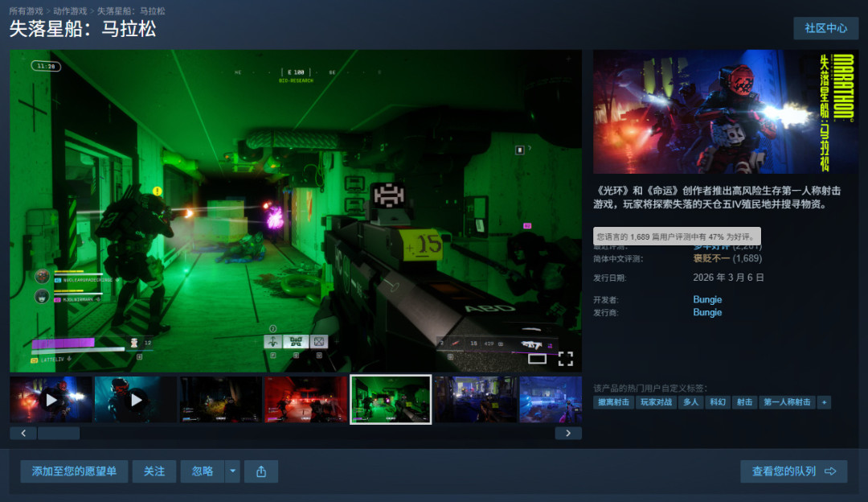
Task: Click the release date 2026 年 3 月 6 日
Action: pyautogui.click(x=728, y=278)
